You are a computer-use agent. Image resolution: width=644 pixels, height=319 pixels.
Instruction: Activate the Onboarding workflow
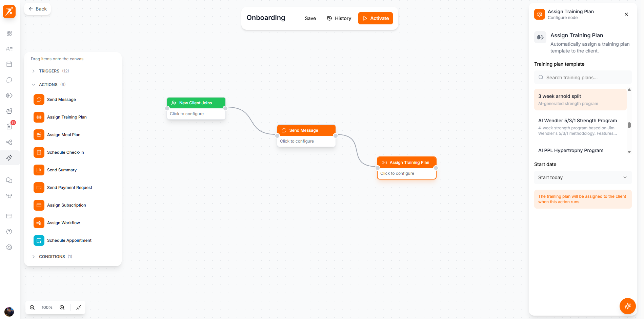click(x=376, y=18)
